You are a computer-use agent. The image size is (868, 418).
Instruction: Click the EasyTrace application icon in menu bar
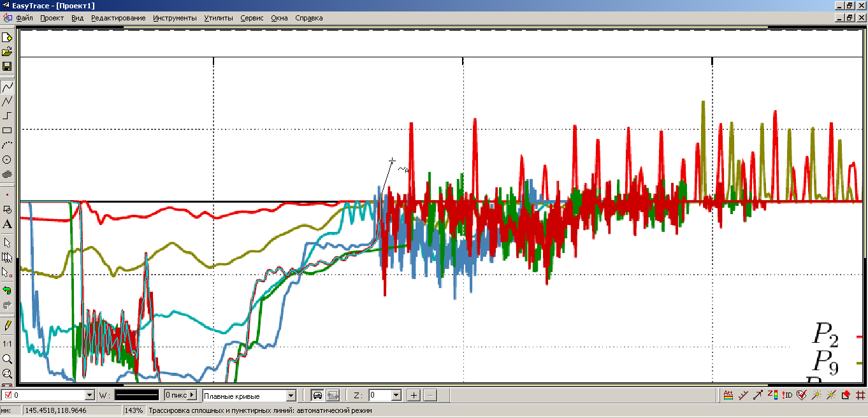pos(7,18)
